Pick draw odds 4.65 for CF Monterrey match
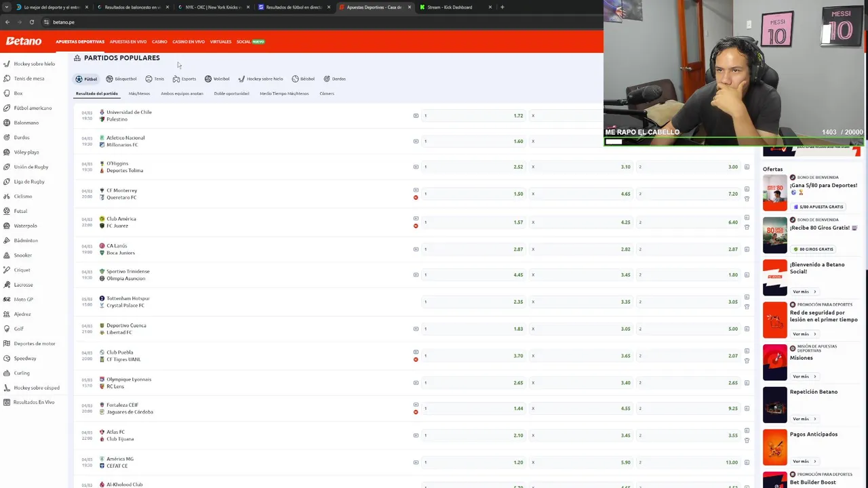Viewport: 868px width, 488px height. (581, 194)
